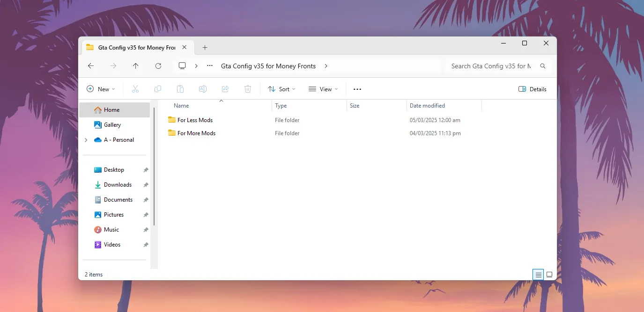Expand the A - Personal OneDrive section
The height and width of the screenshot is (312, 644).
pos(86,139)
